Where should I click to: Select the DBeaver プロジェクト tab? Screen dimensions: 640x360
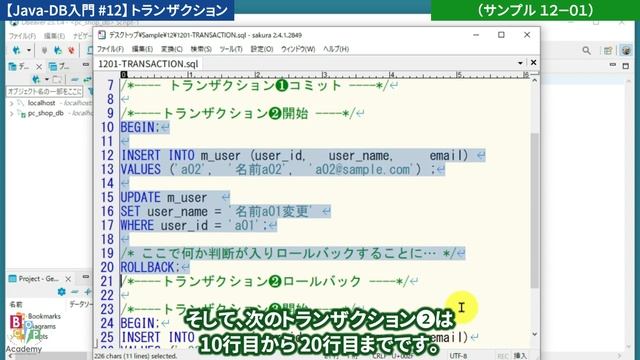[59, 66]
